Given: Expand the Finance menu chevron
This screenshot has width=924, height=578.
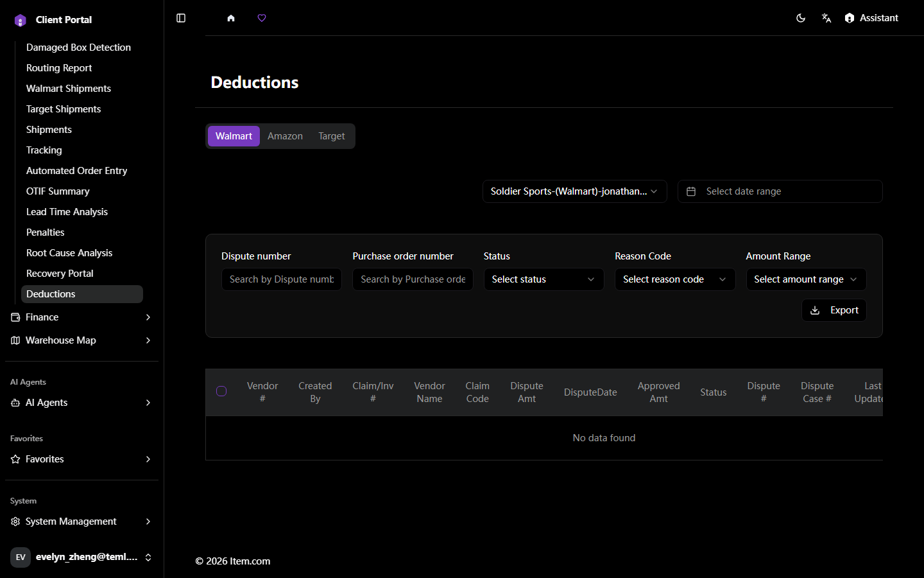Looking at the screenshot, I should pos(148,317).
